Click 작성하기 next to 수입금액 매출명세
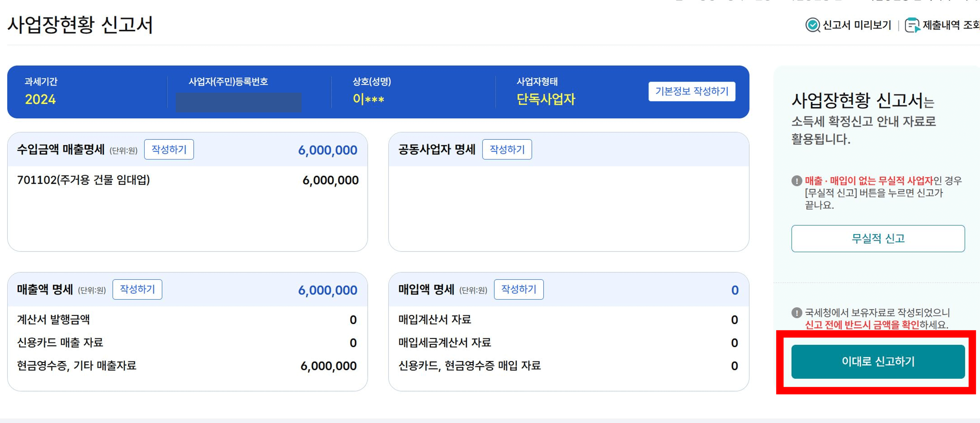This screenshot has height=423, width=980. click(169, 149)
